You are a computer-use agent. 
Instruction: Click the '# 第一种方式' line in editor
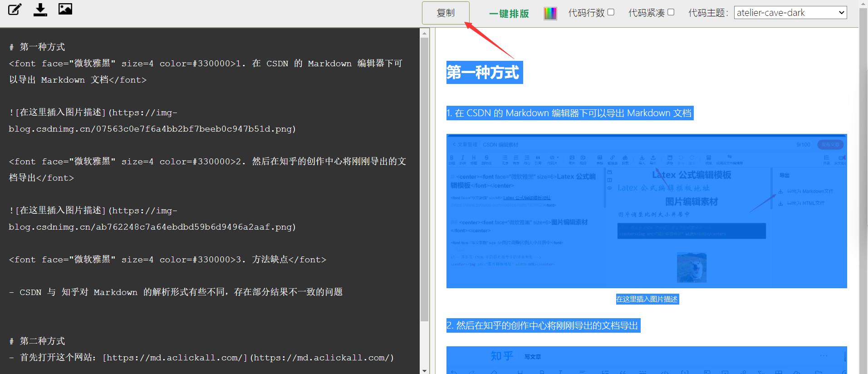point(37,47)
